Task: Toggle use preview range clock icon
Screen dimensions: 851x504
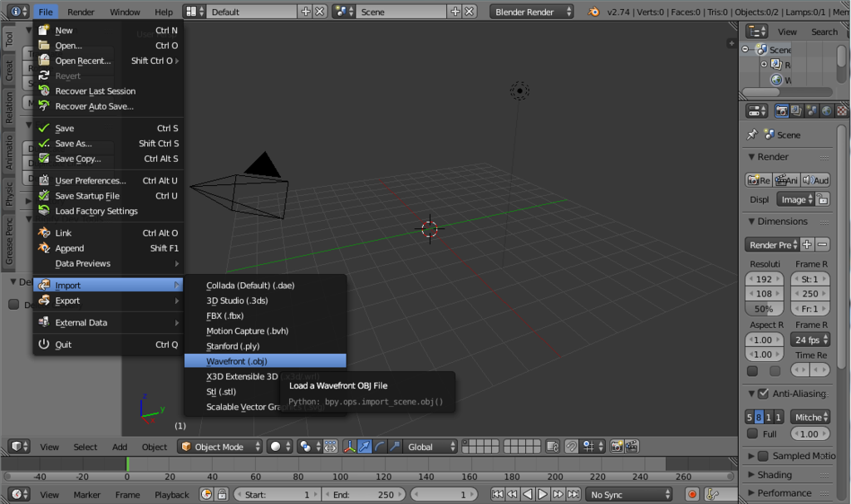Action: (206, 494)
